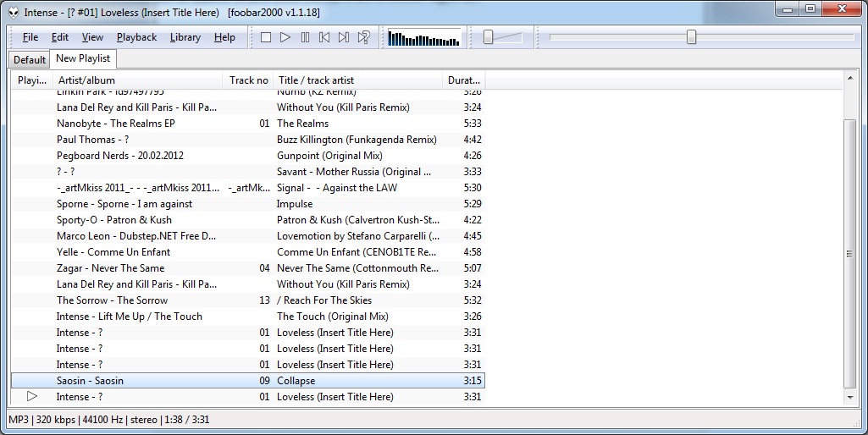Click the playlist scrollbar down arrow
The width and height of the screenshot is (868, 435).
point(849,398)
